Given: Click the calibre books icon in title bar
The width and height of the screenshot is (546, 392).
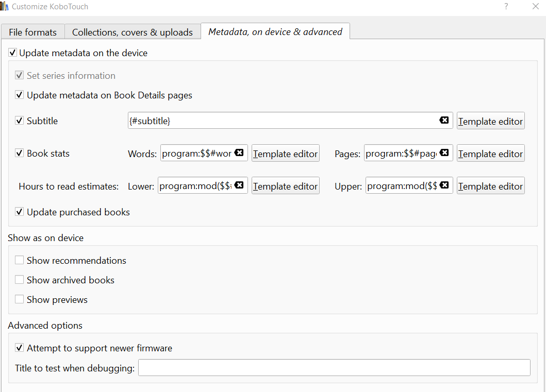Looking at the screenshot, I should pyautogui.click(x=5, y=7).
